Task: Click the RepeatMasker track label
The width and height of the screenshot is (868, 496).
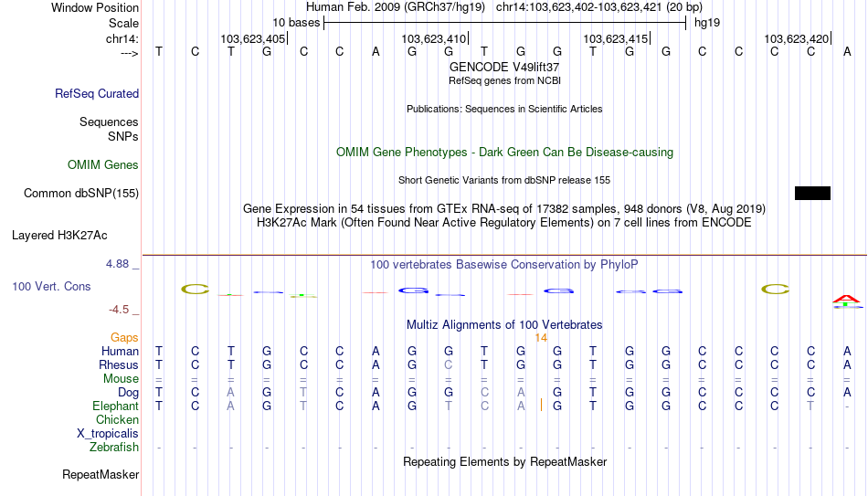Action: 101,474
